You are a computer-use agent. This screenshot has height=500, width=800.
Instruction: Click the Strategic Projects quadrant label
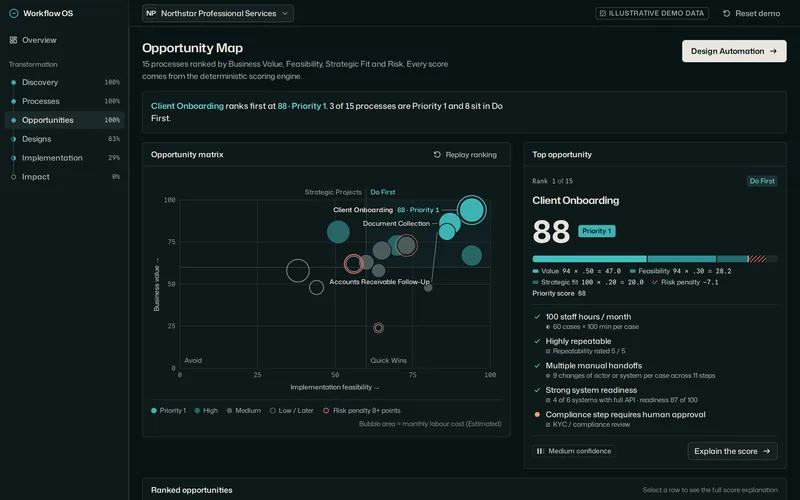(x=333, y=192)
